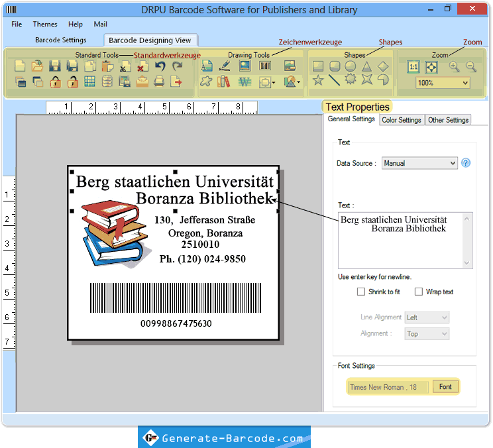Viewport: 493px width, 448px height.
Task: Click the Font button
Action: pos(445,386)
